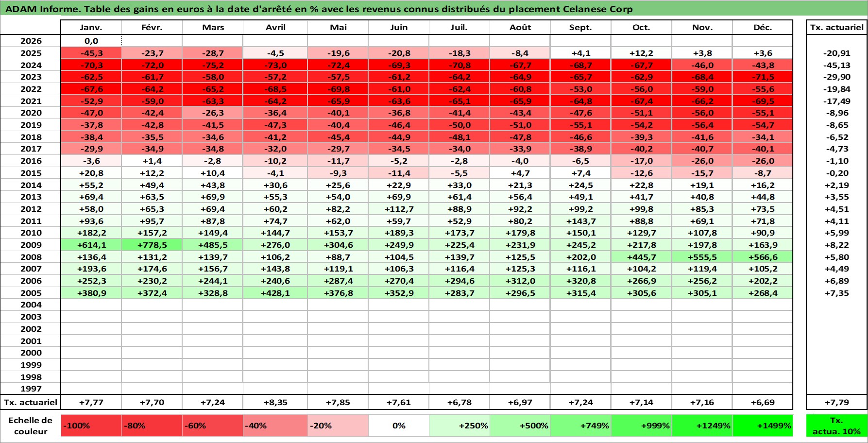Click the '+614,1' cell in 2009
The image size is (868, 443).
[91, 245]
